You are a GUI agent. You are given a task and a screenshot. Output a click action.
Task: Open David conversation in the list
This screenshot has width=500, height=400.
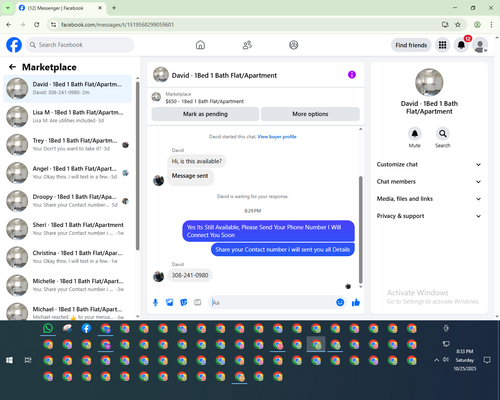pyautogui.click(x=67, y=88)
